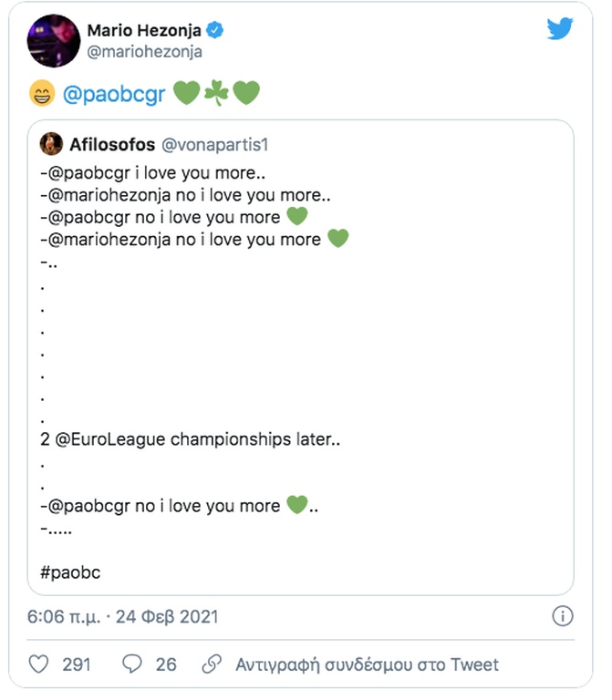Click the grinning emoji before @paobcgr
The image size is (612, 700).
click(x=42, y=93)
